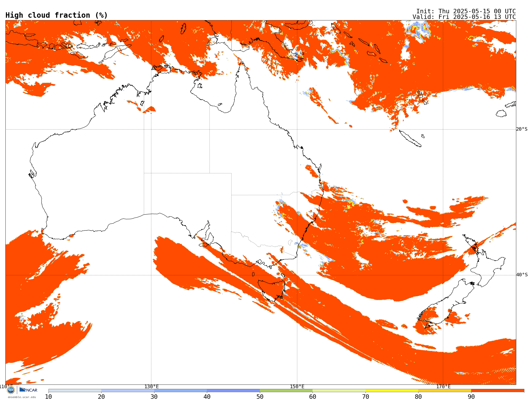This screenshot has height=400, width=532.
Task: Click the 30-40 blue colorbar segment
Action: coord(181,391)
